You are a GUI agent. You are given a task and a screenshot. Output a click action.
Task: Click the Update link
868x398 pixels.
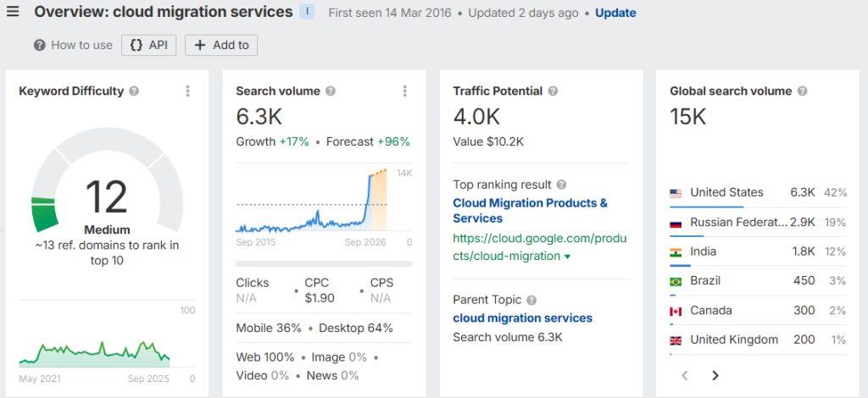tap(615, 13)
